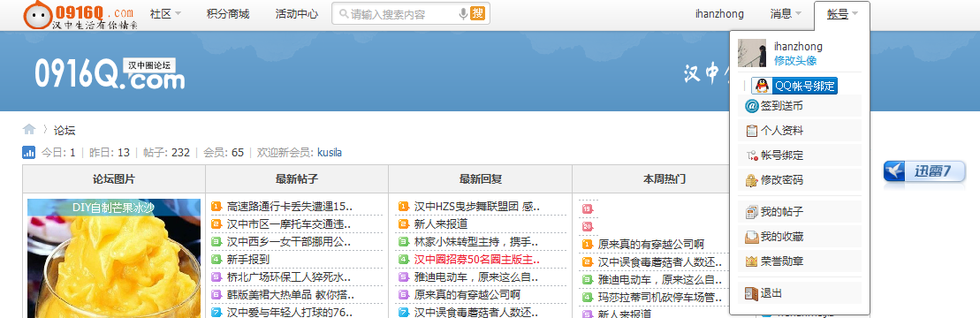Collapse the 帐号 dropdown menu
Image resolution: width=980 pixels, height=318 pixels.
(x=842, y=14)
